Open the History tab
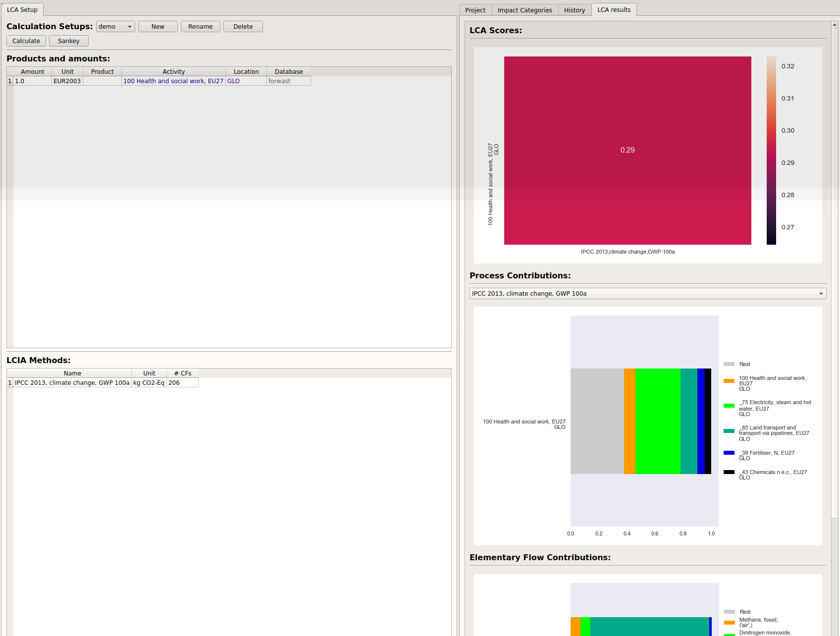This screenshot has width=840, height=636. coord(574,9)
